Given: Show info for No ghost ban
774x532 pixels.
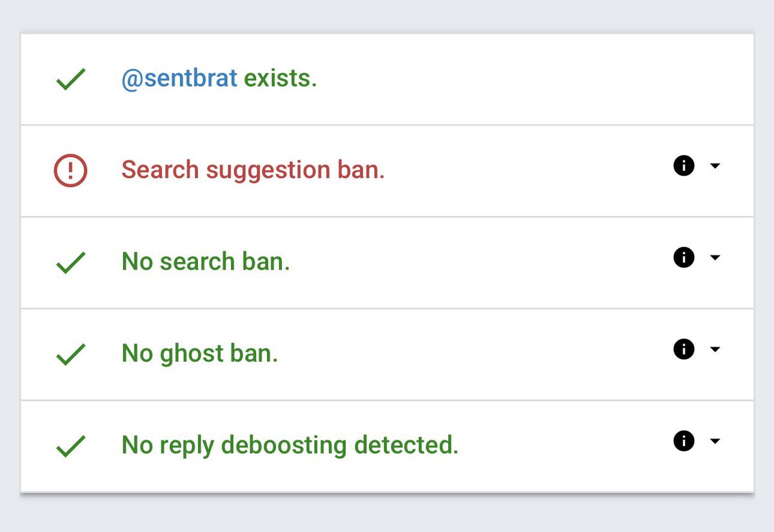Looking at the screenshot, I should click(684, 350).
